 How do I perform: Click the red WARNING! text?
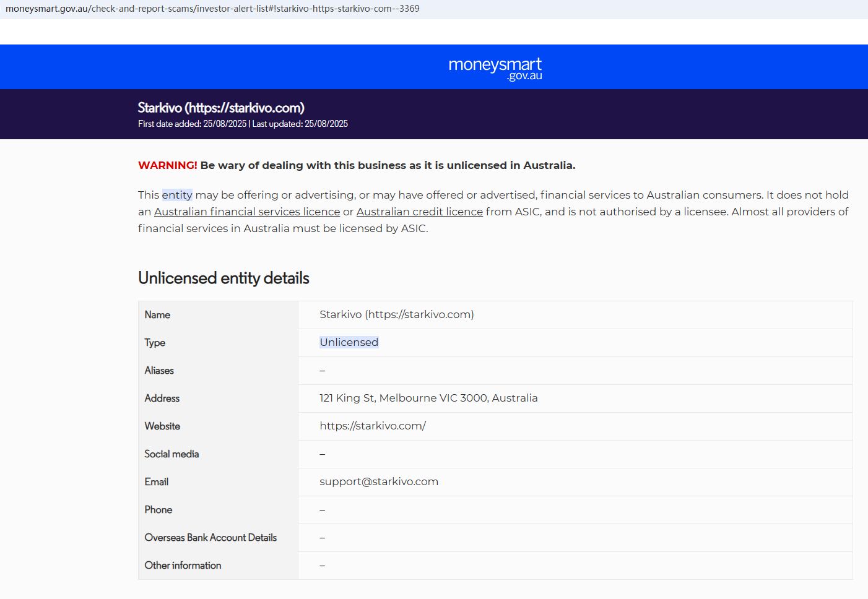[x=167, y=165]
